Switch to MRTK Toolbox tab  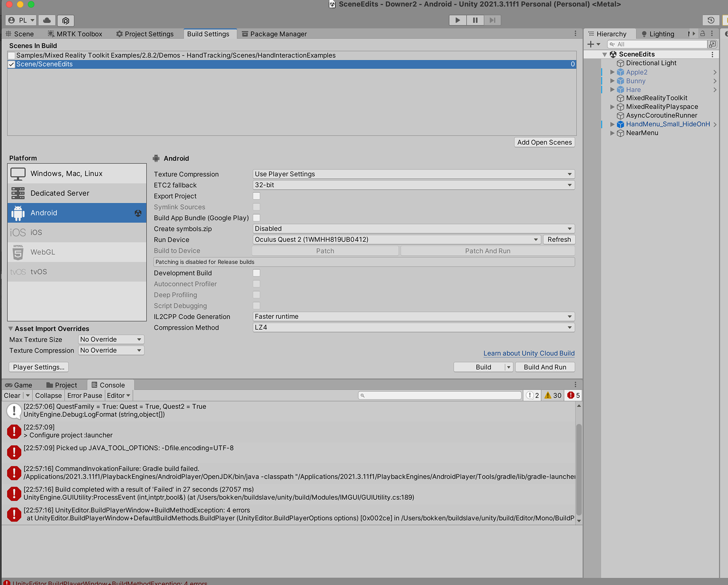pyautogui.click(x=75, y=34)
